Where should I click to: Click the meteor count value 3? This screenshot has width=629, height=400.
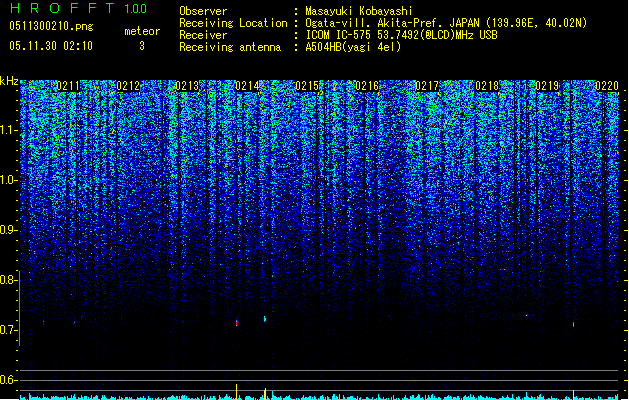142,46
